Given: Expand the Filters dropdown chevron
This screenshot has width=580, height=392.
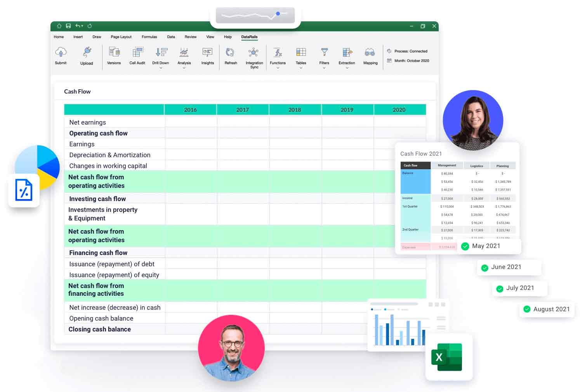Looking at the screenshot, I should [x=324, y=68].
